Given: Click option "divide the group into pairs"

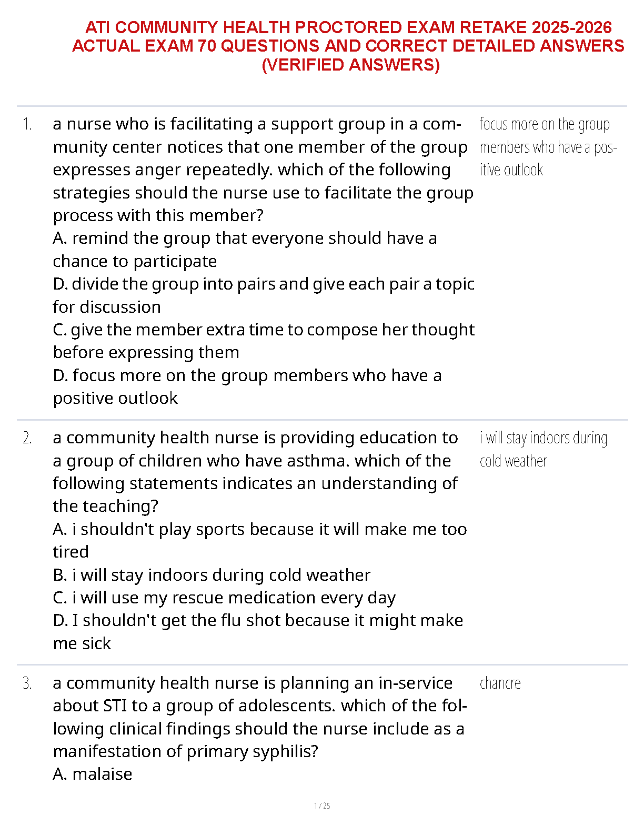Looking at the screenshot, I should [x=263, y=295].
